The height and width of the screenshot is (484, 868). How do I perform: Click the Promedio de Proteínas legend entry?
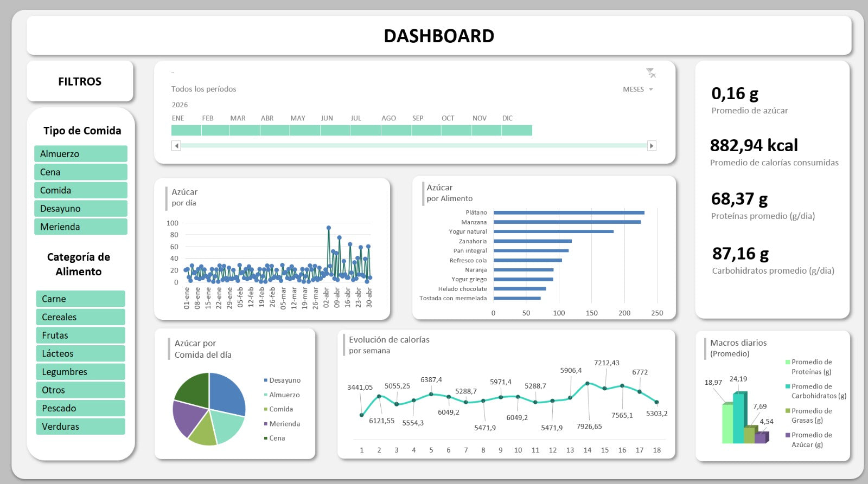(x=808, y=367)
